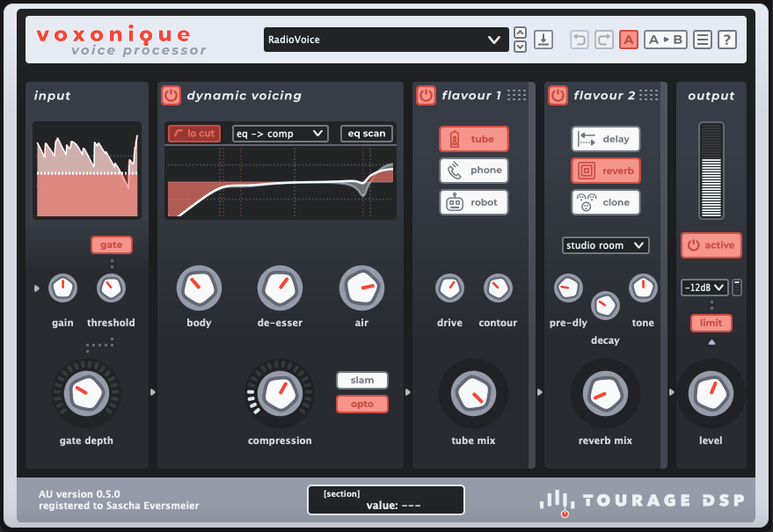Click the up triangle below limit
Viewport: 773px width, 532px height.
(x=711, y=342)
